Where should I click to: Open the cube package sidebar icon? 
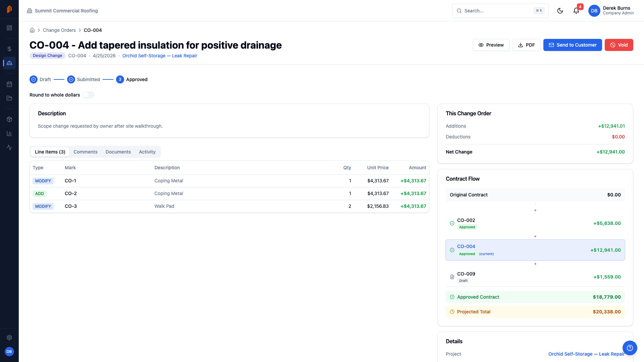(x=9, y=119)
